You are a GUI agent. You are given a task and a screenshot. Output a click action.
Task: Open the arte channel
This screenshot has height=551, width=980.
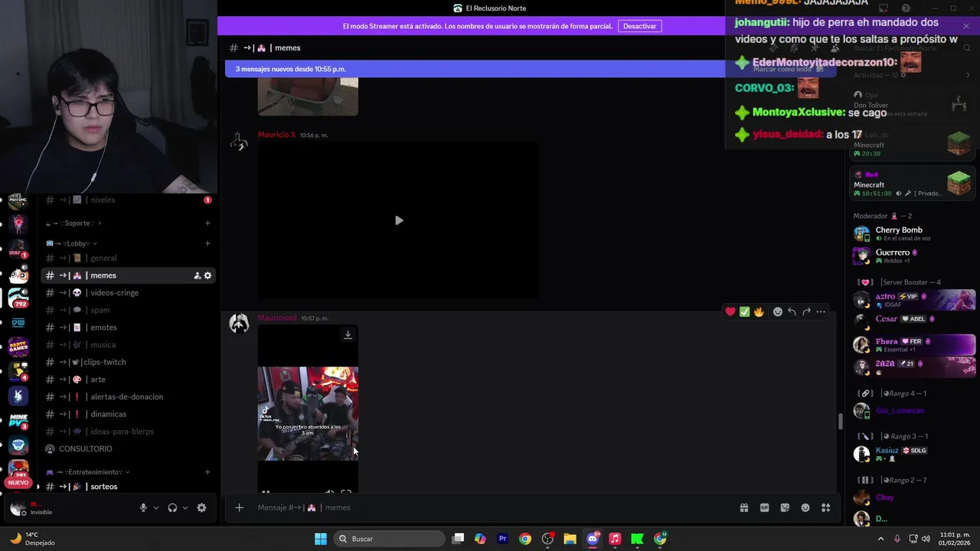128,380
